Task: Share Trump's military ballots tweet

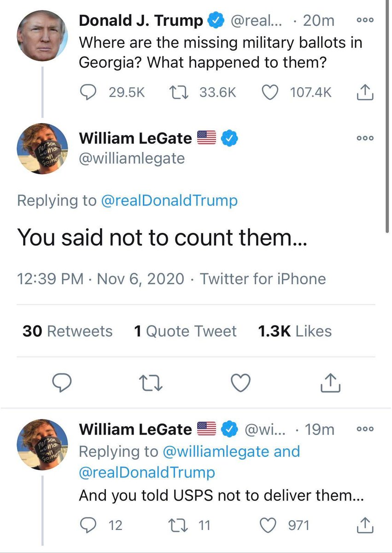Action: 365,93
